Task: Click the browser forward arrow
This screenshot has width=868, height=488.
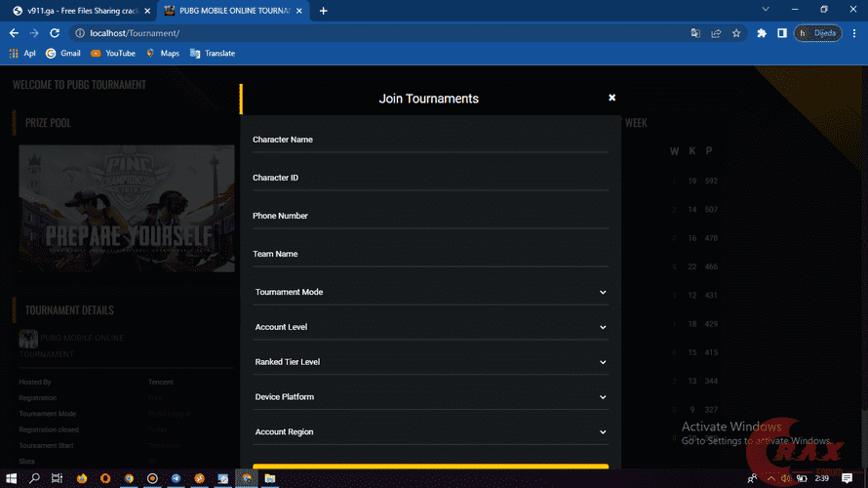Action: click(34, 33)
